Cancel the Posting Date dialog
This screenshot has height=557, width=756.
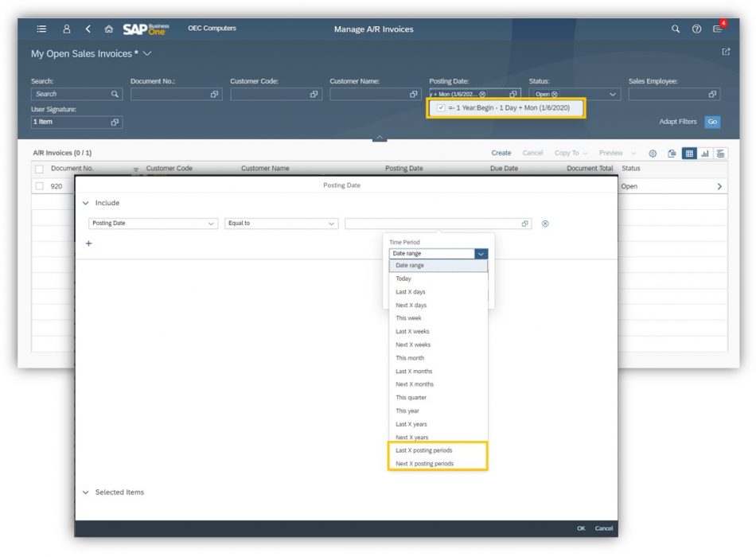point(604,528)
